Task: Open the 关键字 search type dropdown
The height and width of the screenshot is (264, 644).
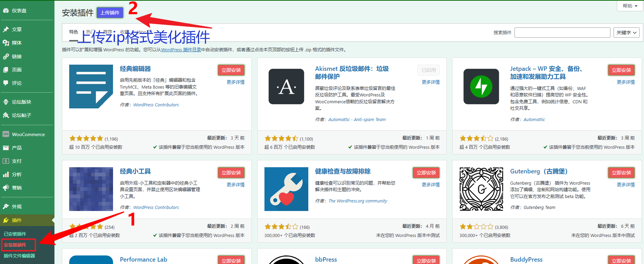Action: (626, 32)
